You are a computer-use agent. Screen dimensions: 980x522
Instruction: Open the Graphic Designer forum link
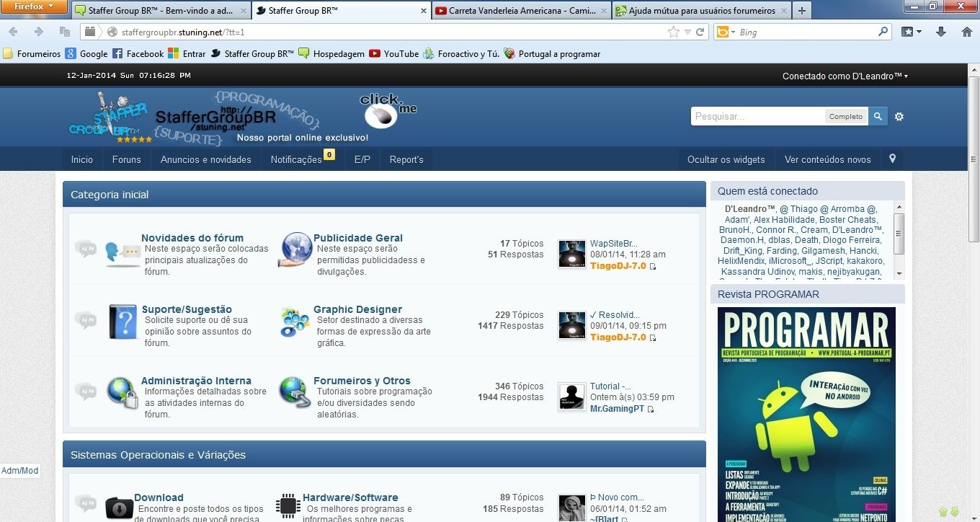pyautogui.click(x=357, y=309)
